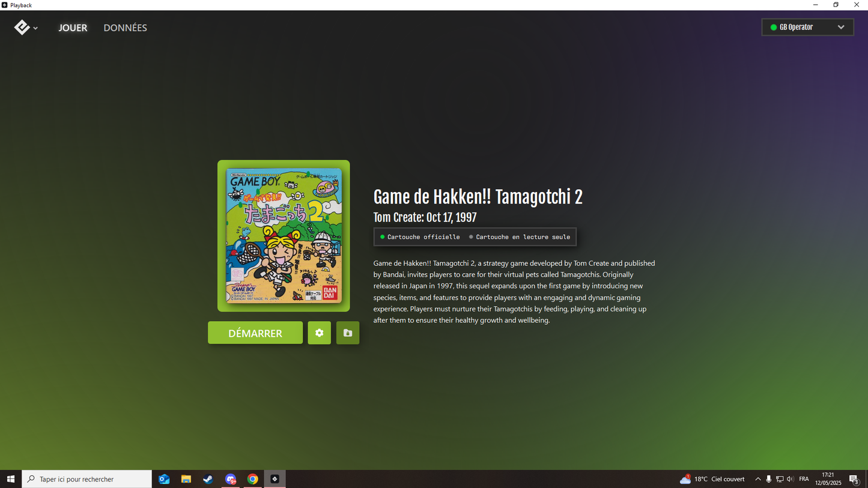Launch Outlook from the taskbar
The height and width of the screenshot is (488, 868).
click(x=164, y=479)
